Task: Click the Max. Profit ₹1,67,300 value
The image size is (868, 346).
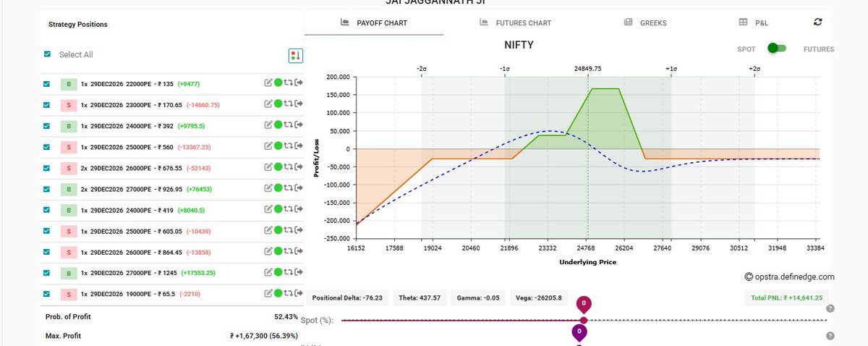Action: (x=263, y=336)
